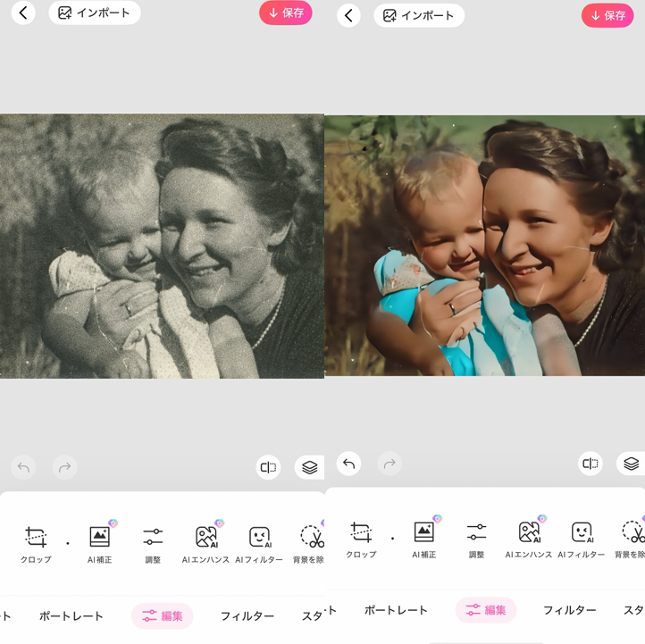Go back using left panel chevron
This screenshot has width=645, height=644.
(23, 13)
